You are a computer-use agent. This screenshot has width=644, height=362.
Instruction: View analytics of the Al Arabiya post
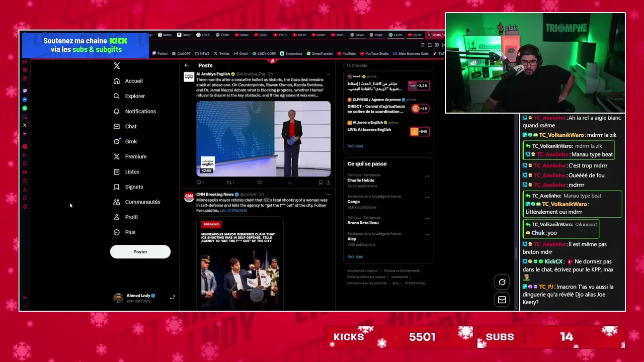(290, 183)
